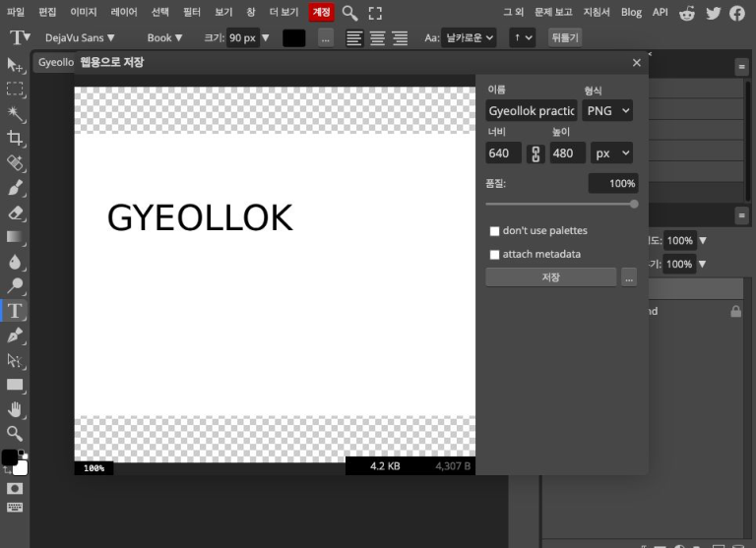The image size is (756, 548).
Task: Select the Eraser tool
Action: [15, 213]
